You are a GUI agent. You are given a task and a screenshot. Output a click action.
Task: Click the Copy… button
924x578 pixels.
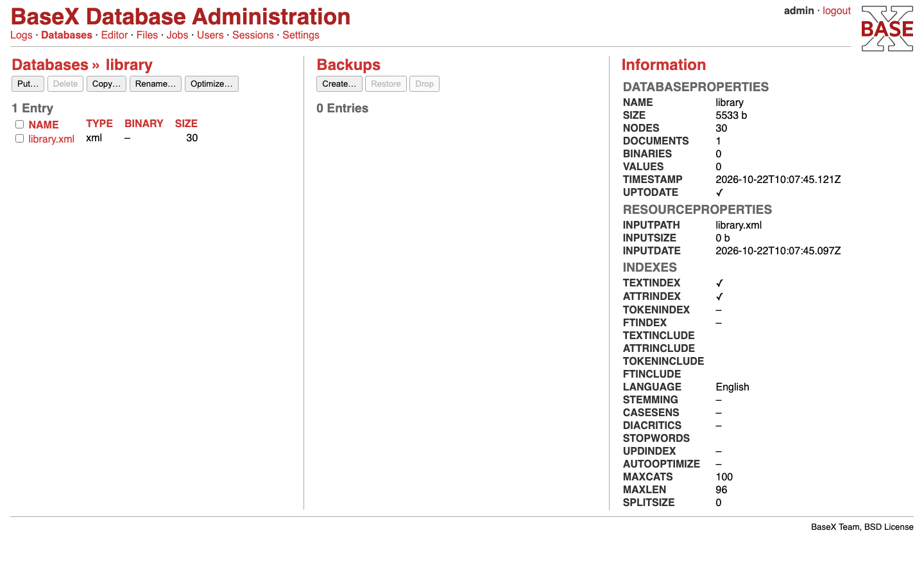coord(107,84)
